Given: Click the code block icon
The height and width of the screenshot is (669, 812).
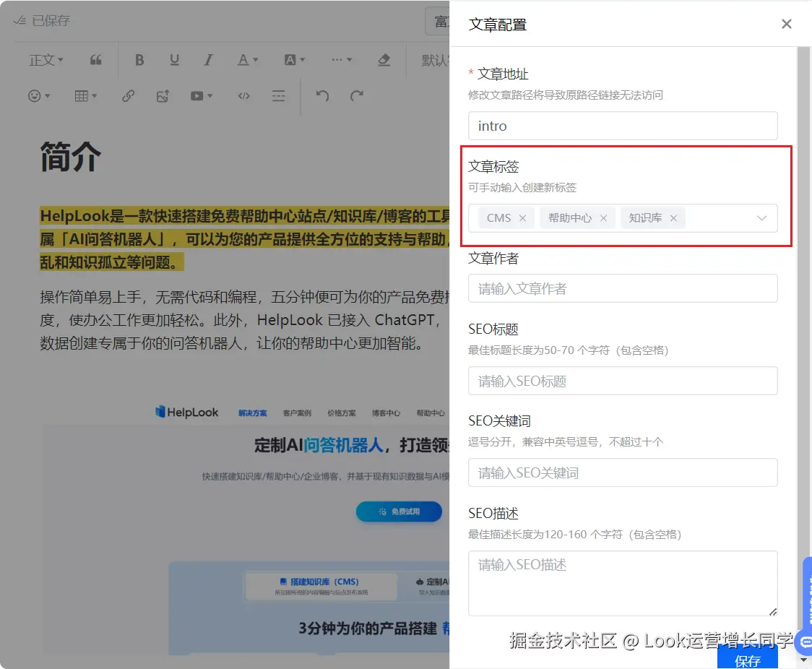Looking at the screenshot, I should coord(244,96).
